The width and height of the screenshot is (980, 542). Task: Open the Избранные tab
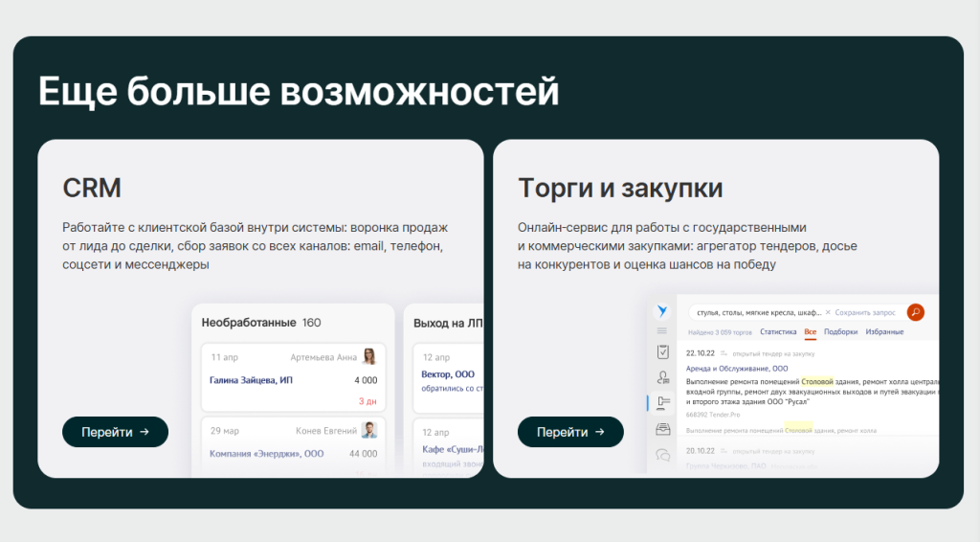884,332
